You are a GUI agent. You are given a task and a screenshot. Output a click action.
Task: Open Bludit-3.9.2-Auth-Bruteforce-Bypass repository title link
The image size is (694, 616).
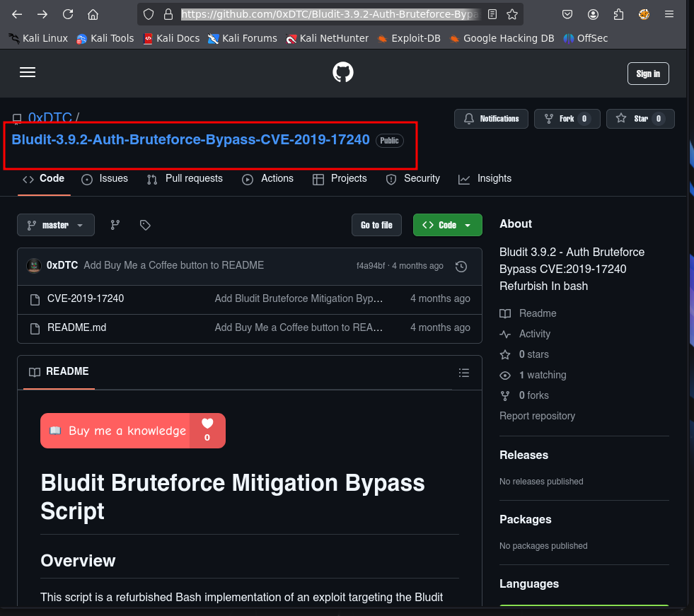190,140
